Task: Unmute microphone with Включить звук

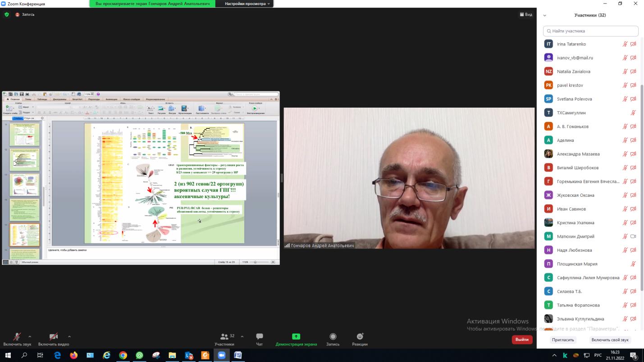Action: point(17,337)
